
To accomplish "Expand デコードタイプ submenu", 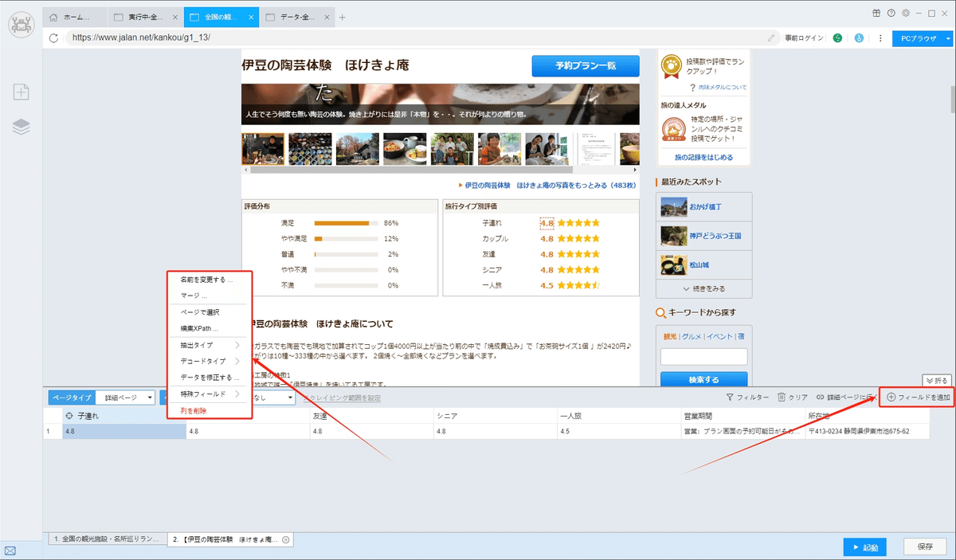I will [210, 361].
